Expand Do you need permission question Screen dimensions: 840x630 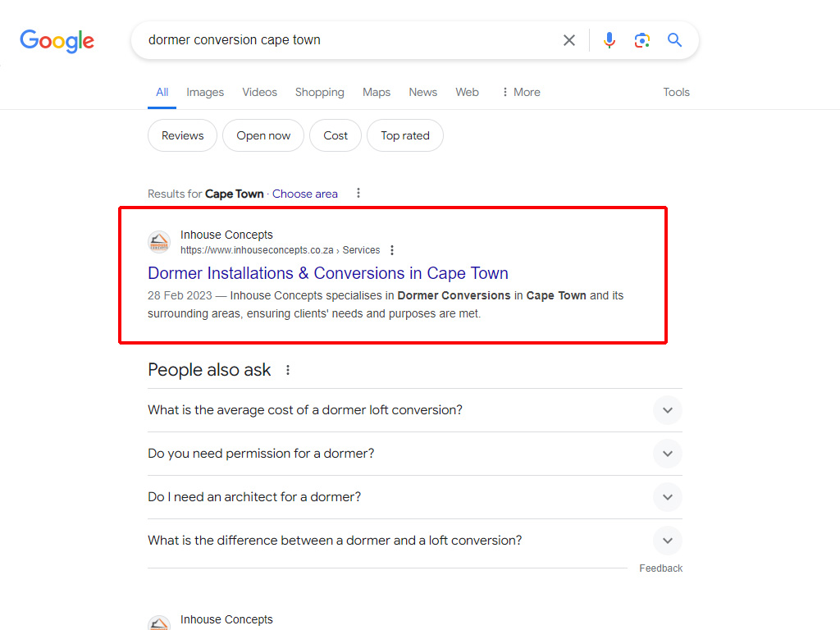coord(667,454)
